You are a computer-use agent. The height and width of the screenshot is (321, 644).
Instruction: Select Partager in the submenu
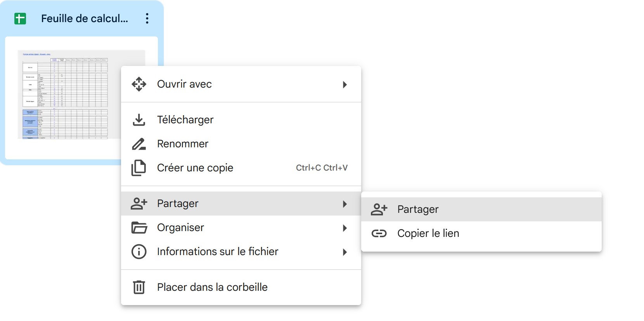pos(481,209)
